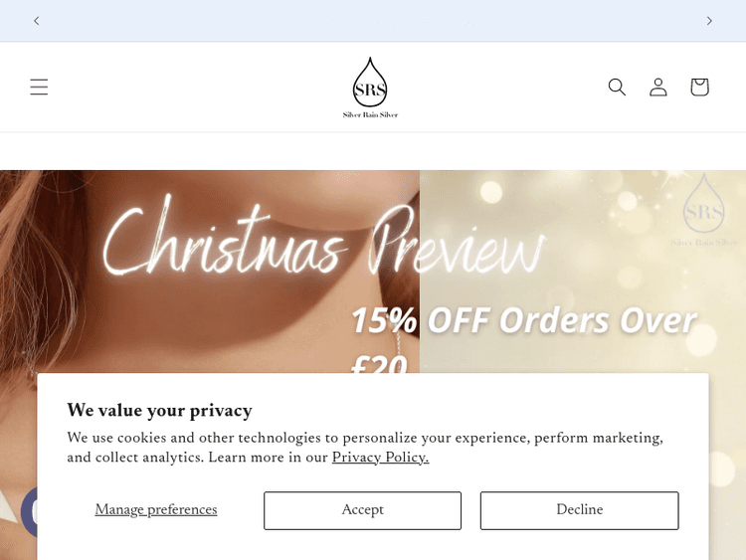Click the SRS raindrop logo in header
Screen dimensions: 746x560
point(370,82)
